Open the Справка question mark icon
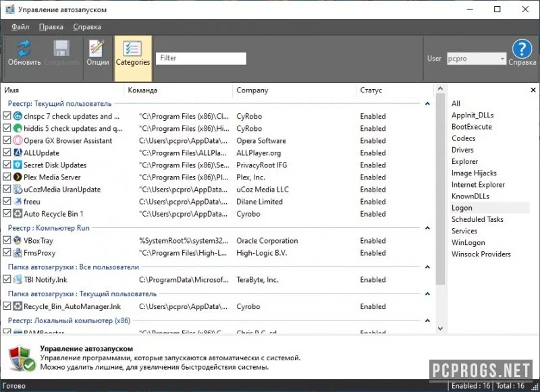Image resolution: width=540 pixels, height=392 pixels. click(522, 49)
